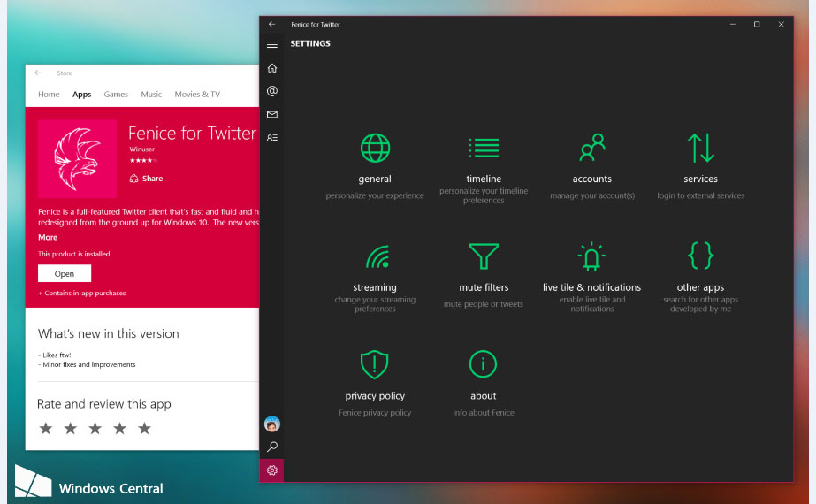Open services up-down arrows icon
Image resolution: width=816 pixels, height=504 pixels.
(x=700, y=148)
